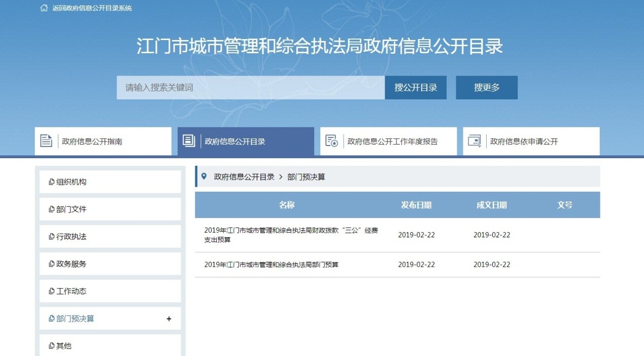Open the 政务服务 category in the sidebar
This screenshot has height=356, width=644.
[x=67, y=263]
